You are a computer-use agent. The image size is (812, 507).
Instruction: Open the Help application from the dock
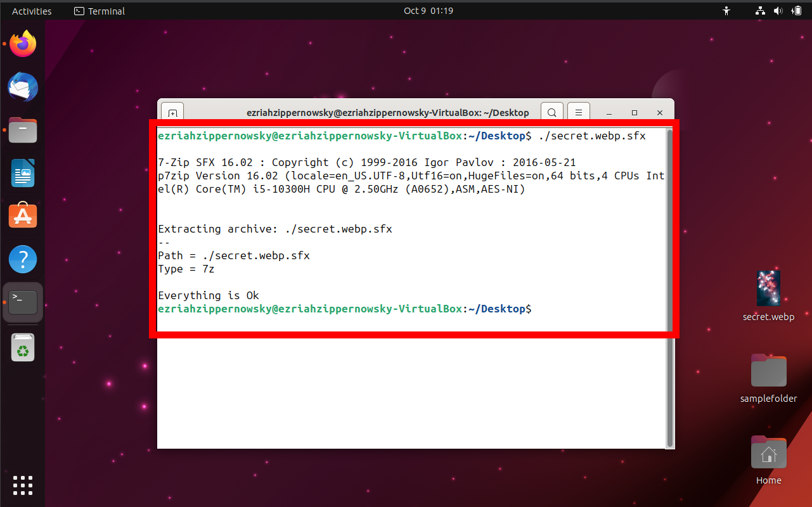point(22,259)
